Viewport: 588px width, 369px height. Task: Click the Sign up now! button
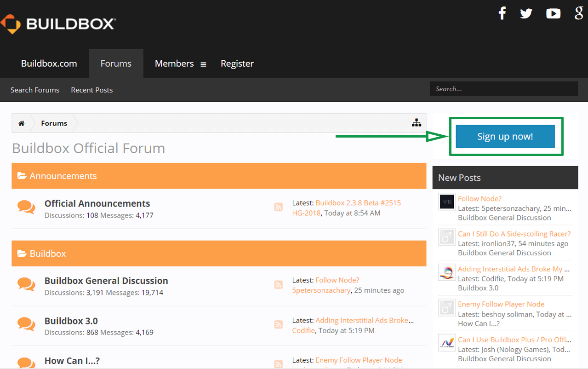pos(505,136)
